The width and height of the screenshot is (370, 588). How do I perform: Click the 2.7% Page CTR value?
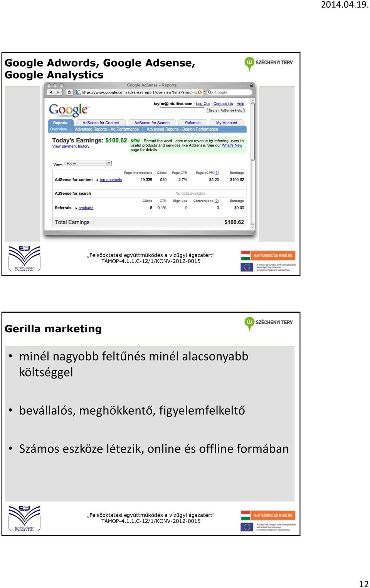(183, 180)
